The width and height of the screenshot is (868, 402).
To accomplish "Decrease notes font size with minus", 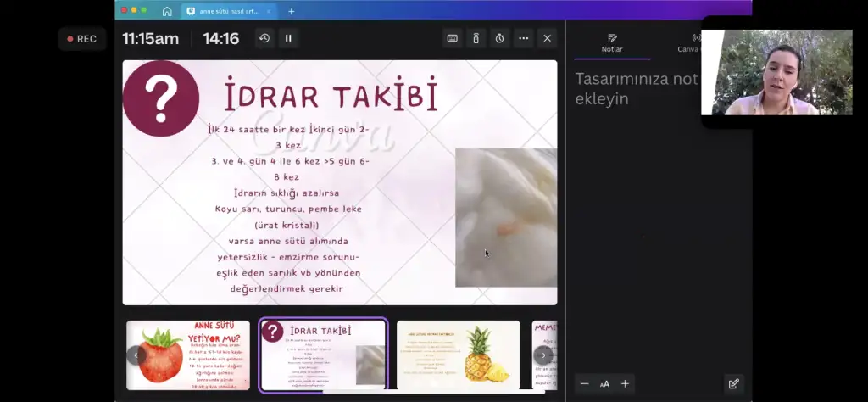I will point(584,384).
